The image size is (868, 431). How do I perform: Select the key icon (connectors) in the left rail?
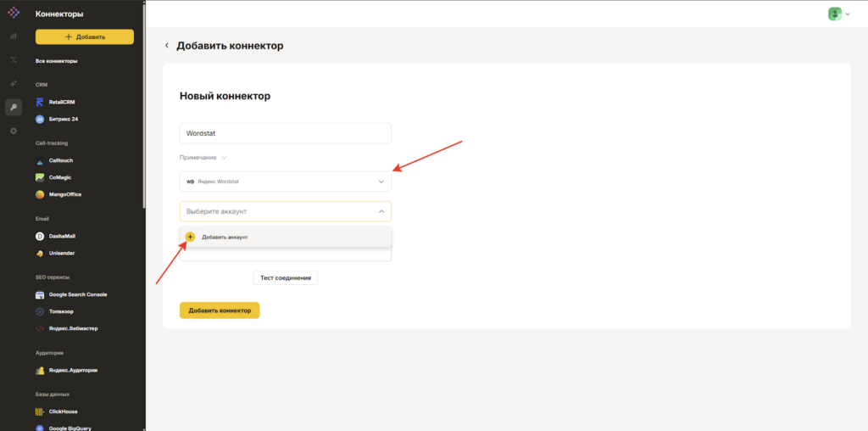pos(14,107)
